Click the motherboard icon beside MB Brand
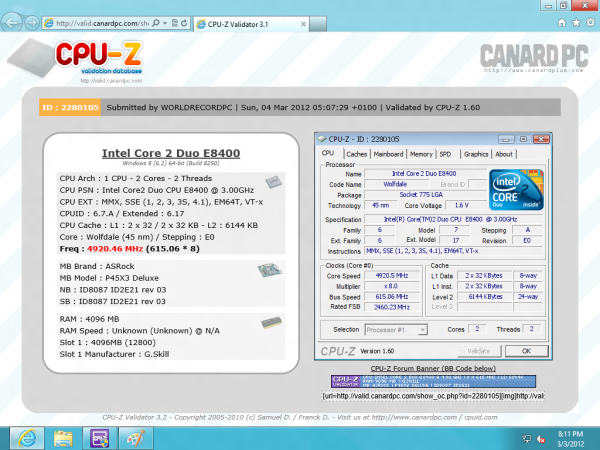This screenshot has width=600, height=450. pos(270,270)
